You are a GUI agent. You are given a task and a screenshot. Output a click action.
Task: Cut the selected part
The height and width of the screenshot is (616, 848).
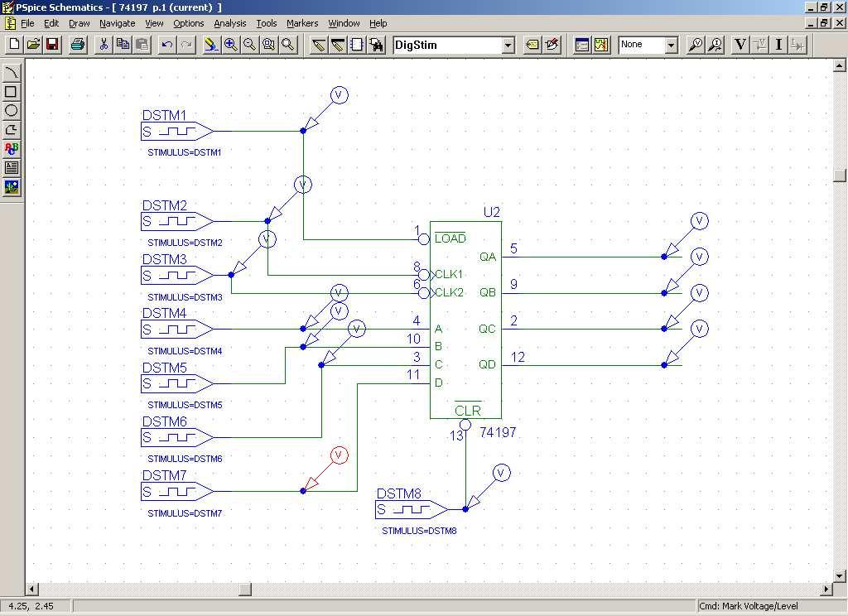pos(104,45)
